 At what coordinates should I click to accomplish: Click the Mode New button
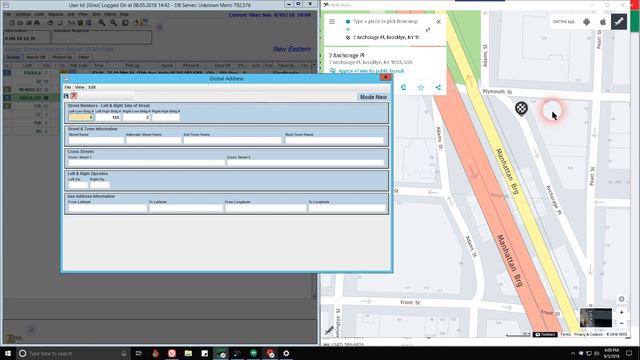coord(373,97)
